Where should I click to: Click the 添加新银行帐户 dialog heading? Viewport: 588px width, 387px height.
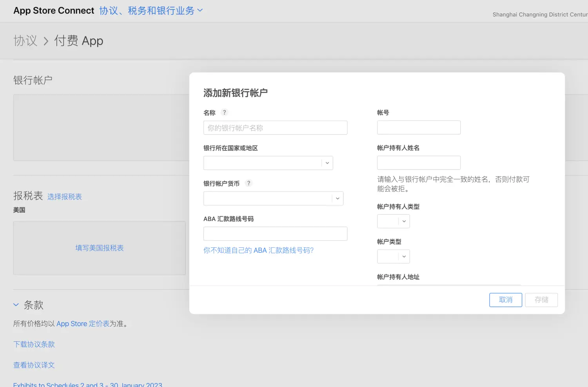236,93
